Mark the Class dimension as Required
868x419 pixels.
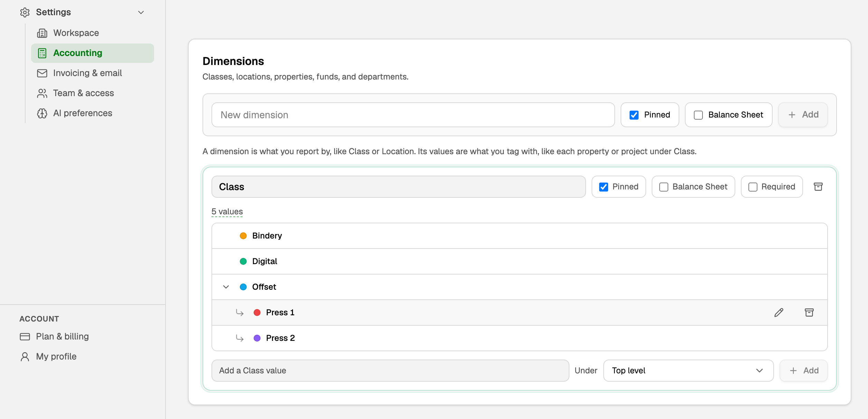753,187
